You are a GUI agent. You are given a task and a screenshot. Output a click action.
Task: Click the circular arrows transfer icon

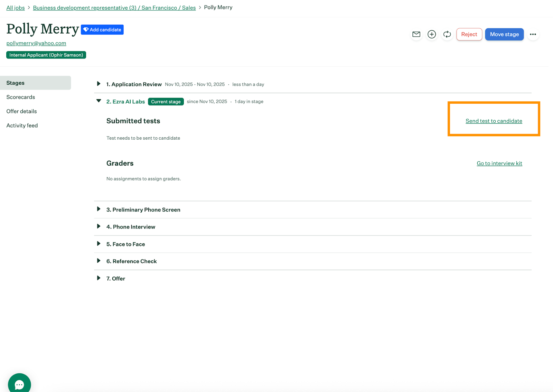click(x=447, y=34)
